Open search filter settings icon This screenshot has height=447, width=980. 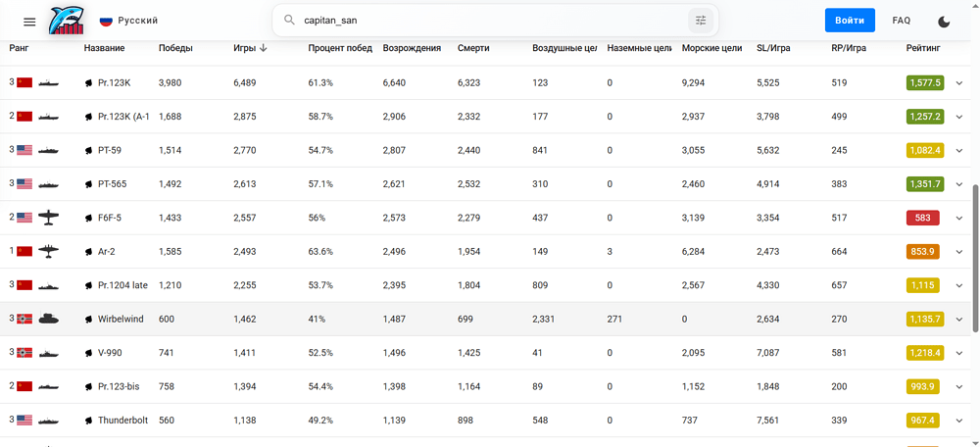tap(700, 20)
